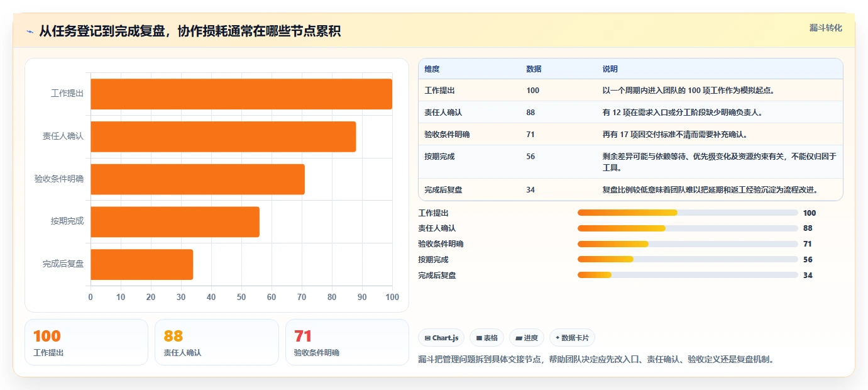Click the value 56 beside the progress bar
This screenshot has width=868, height=390.
(x=808, y=260)
